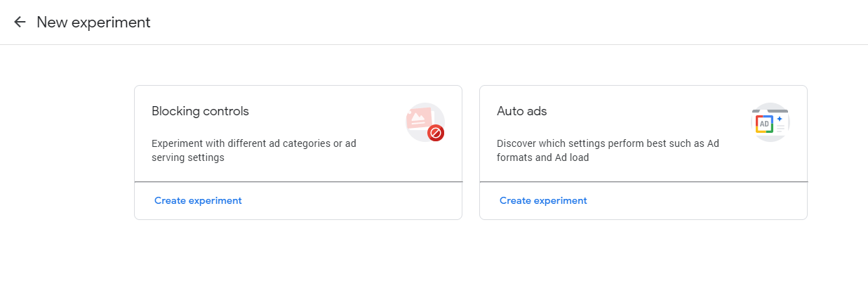Create experiment for Auto ads
Image resolution: width=868 pixels, height=291 pixels.
(543, 201)
